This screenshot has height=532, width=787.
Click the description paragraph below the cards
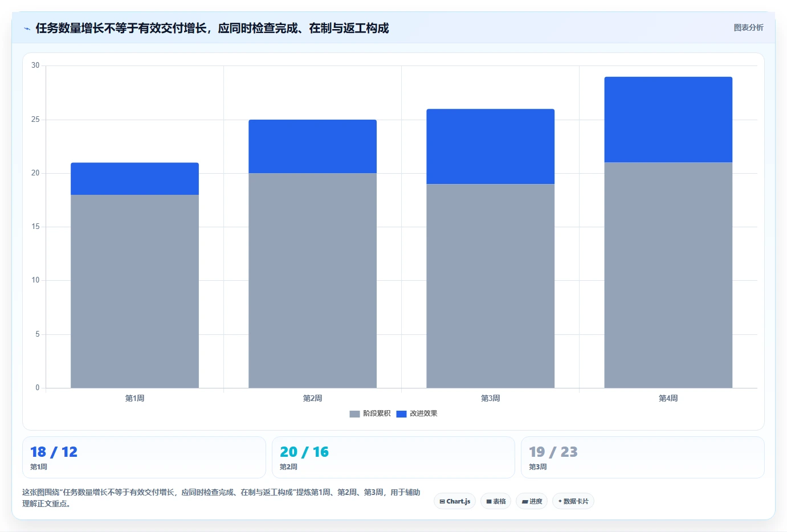[x=221, y=498]
